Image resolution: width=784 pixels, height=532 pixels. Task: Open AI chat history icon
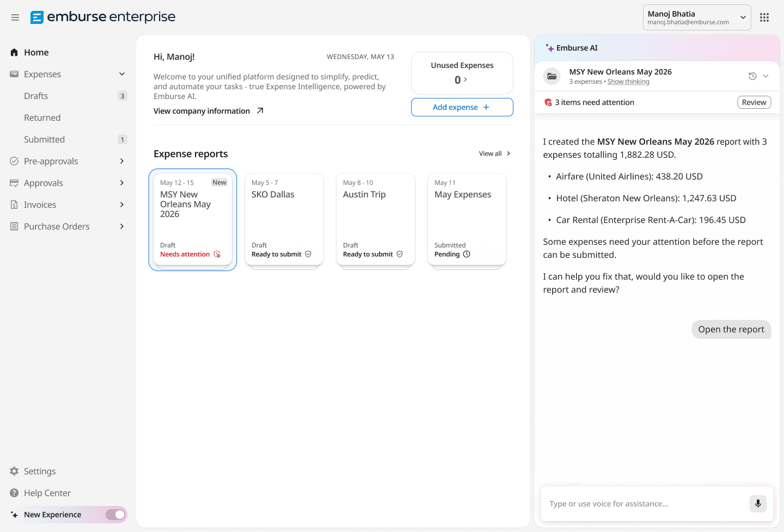click(x=752, y=76)
